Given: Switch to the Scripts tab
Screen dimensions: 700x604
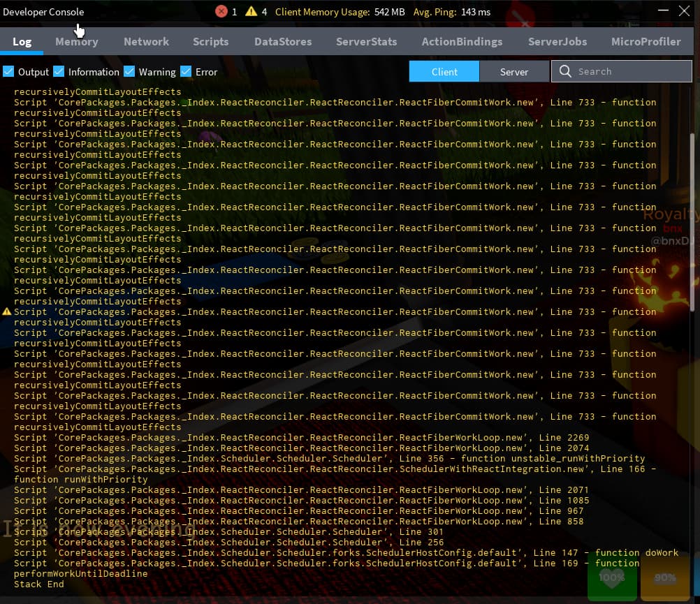Looking at the screenshot, I should coord(211,41).
